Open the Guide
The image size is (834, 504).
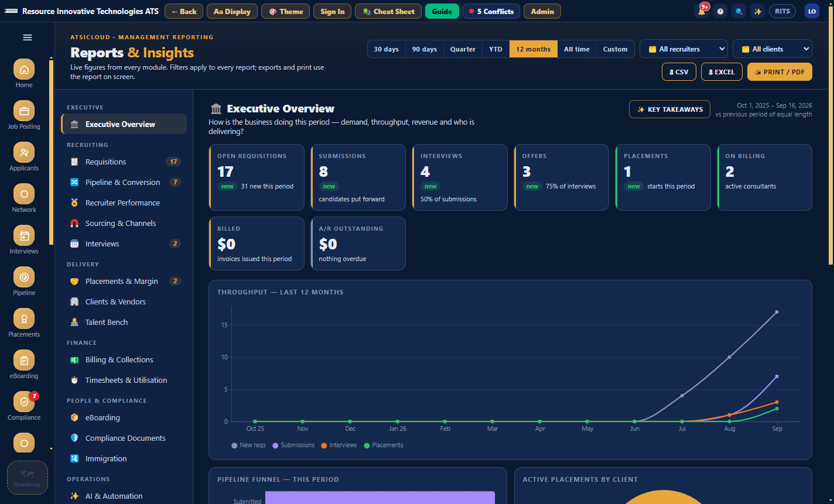coord(442,11)
